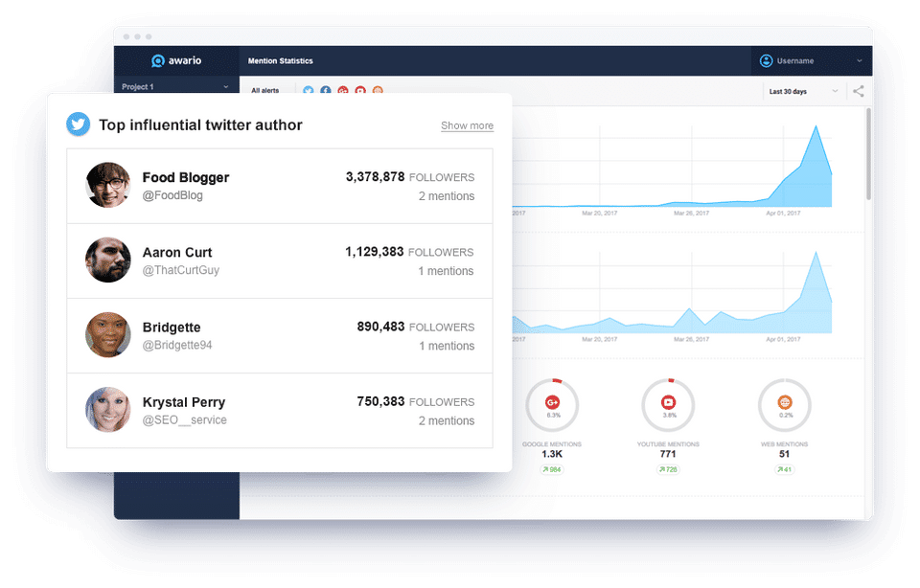920x588 pixels.
Task: Click the awario logo icon
Action: (158, 61)
